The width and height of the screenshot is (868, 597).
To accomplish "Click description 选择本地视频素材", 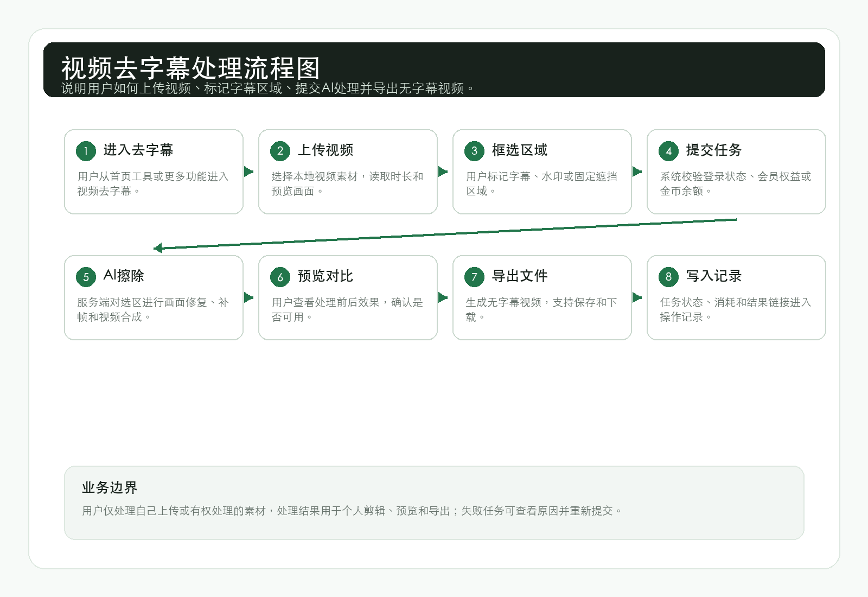I will [x=347, y=183].
